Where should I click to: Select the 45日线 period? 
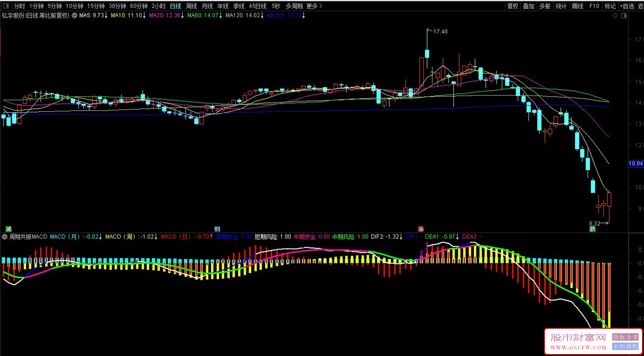click(x=258, y=6)
